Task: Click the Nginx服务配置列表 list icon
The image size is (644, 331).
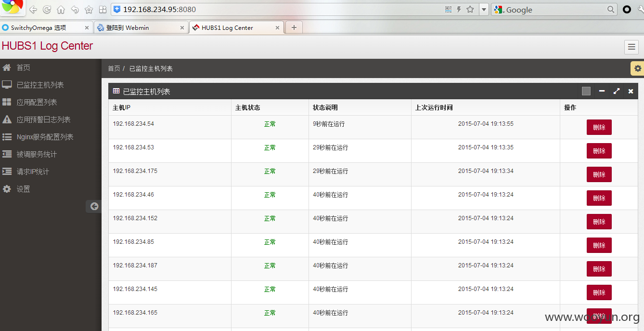Action: (x=7, y=137)
